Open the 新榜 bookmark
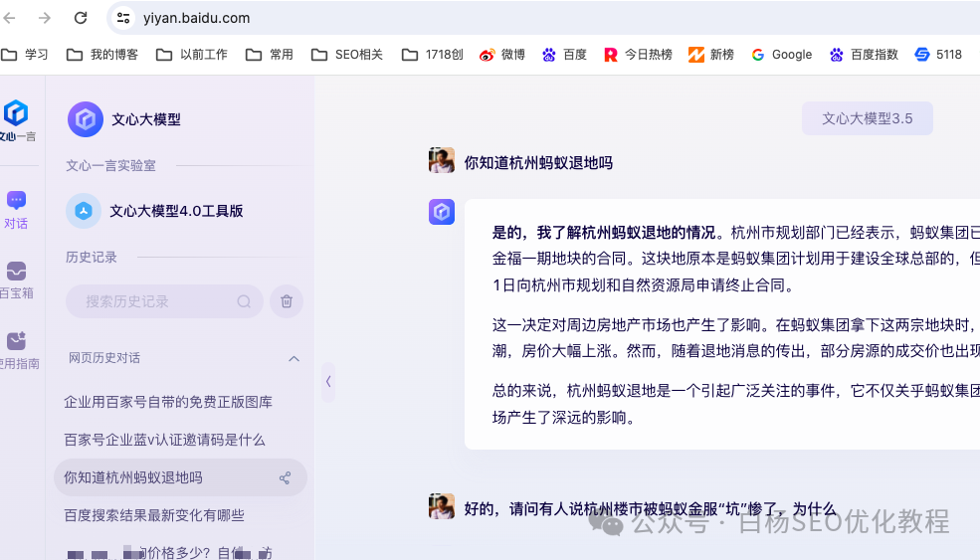Image resolution: width=980 pixels, height=560 pixels. click(x=711, y=55)
